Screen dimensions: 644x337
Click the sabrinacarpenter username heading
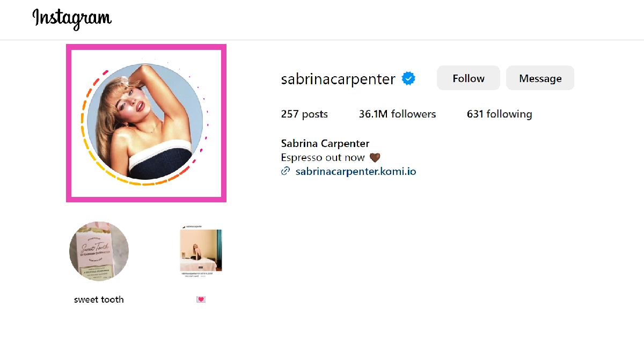point(338,79)
